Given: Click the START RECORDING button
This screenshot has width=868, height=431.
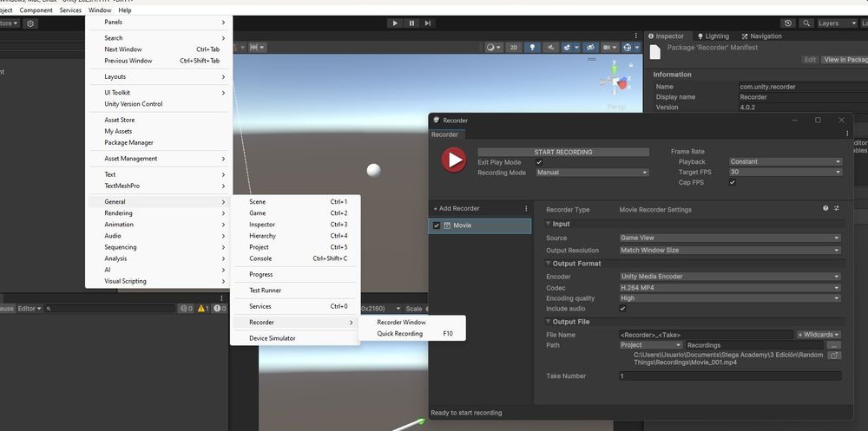Looking at the screenshot, I should click(x=563, y=152).
